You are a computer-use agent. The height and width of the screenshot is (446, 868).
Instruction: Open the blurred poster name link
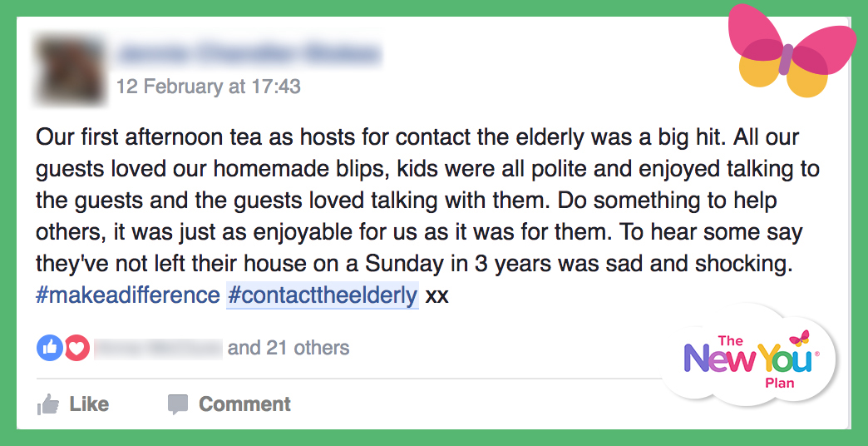(x=249, y=55)
